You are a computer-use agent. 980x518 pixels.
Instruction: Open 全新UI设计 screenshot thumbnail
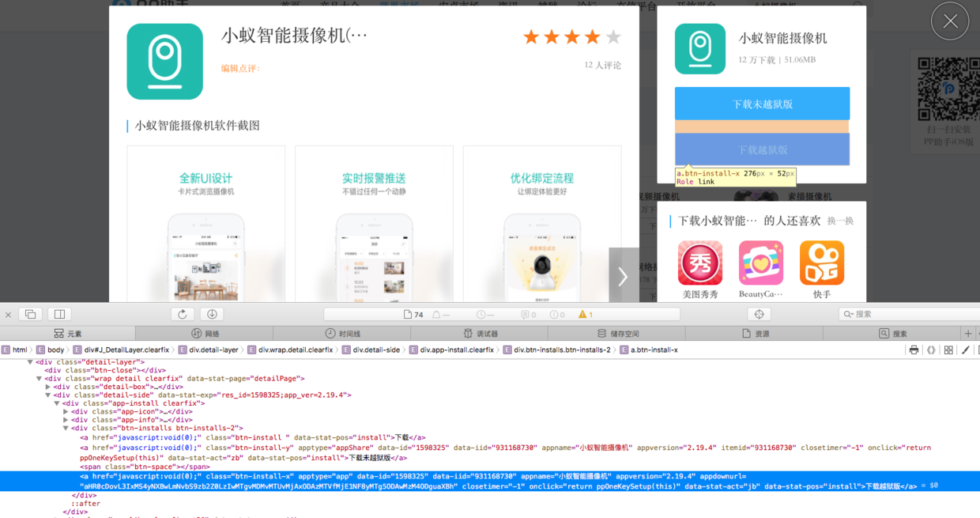point(206,224)
